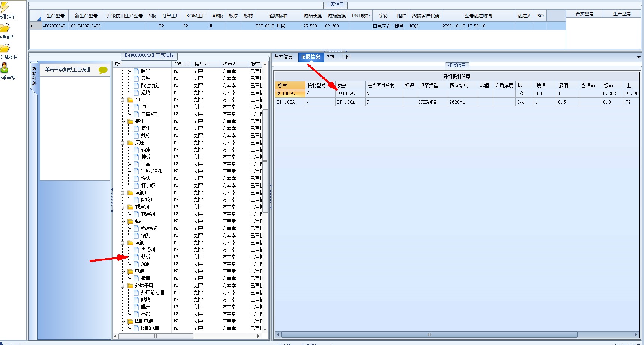This screenshot has height=345, width=644.
Task: Click the document icon beside 退膜
Action: point(137,92)
